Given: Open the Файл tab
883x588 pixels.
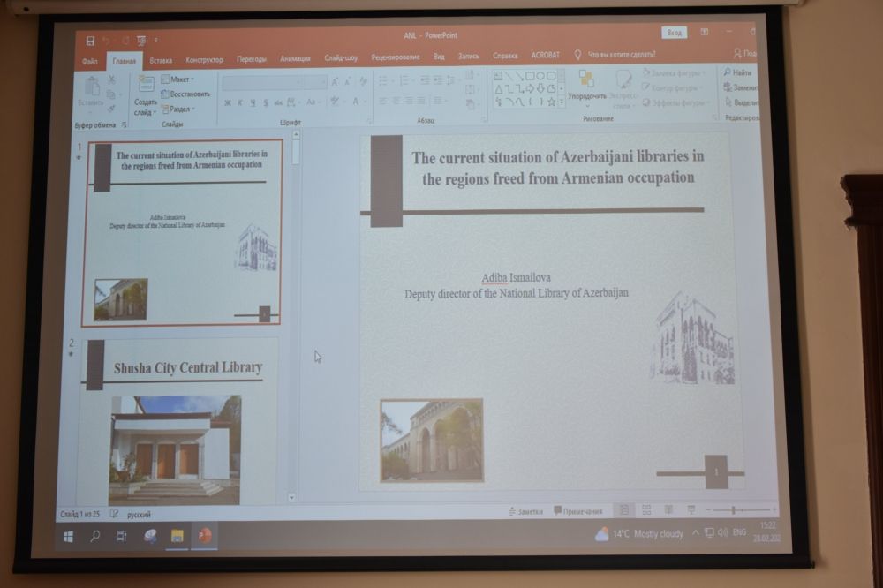Looking at the screenshot, I should pyautogui.click(x=90, y=61).
